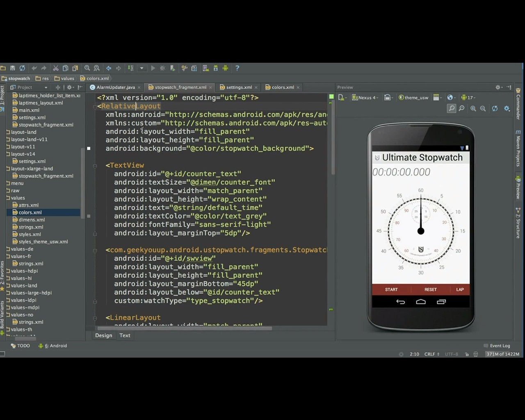Screen dimensions: 525x420
Task: Select stopwatch breadcrumb in navigation bar
Action: (x=16, y=78)
